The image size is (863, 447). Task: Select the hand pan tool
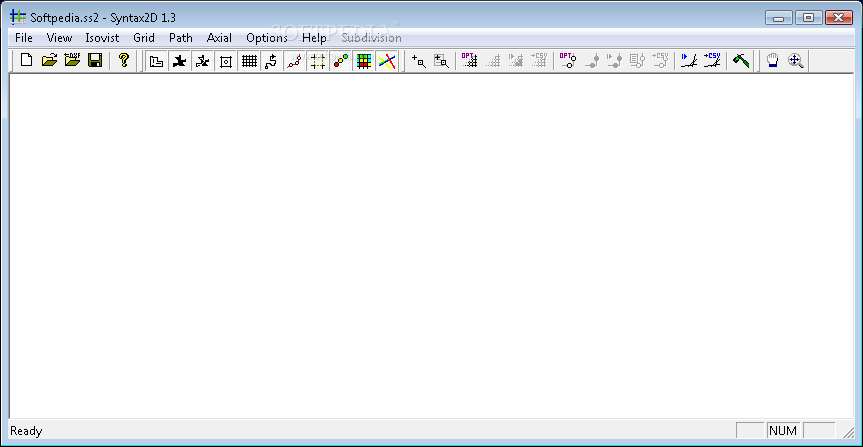773,61
